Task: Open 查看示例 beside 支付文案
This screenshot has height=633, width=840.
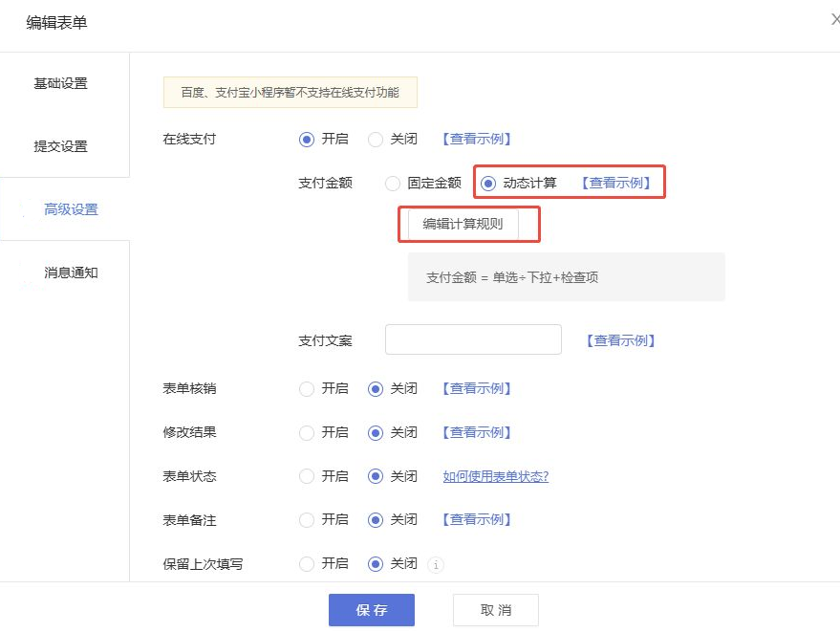Action: click(619, 339)
